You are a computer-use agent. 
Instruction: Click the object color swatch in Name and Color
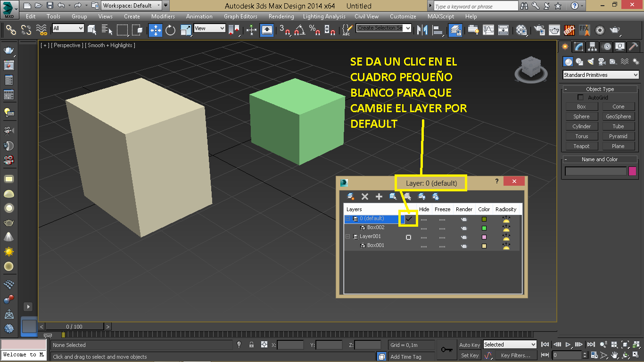point(632,171)
